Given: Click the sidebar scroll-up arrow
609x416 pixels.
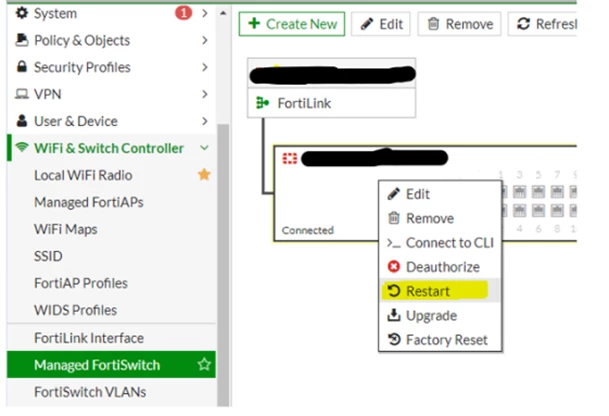Looking at the screenshot, I should tap(223, 13).
